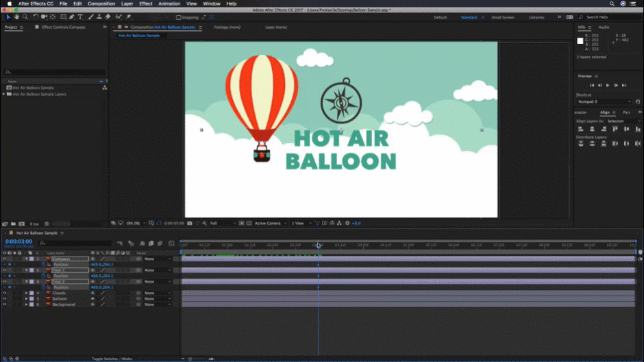Expand the Balloon layer twirl
The width and height of the screenshot is (644, 362).
click(26, 299)
